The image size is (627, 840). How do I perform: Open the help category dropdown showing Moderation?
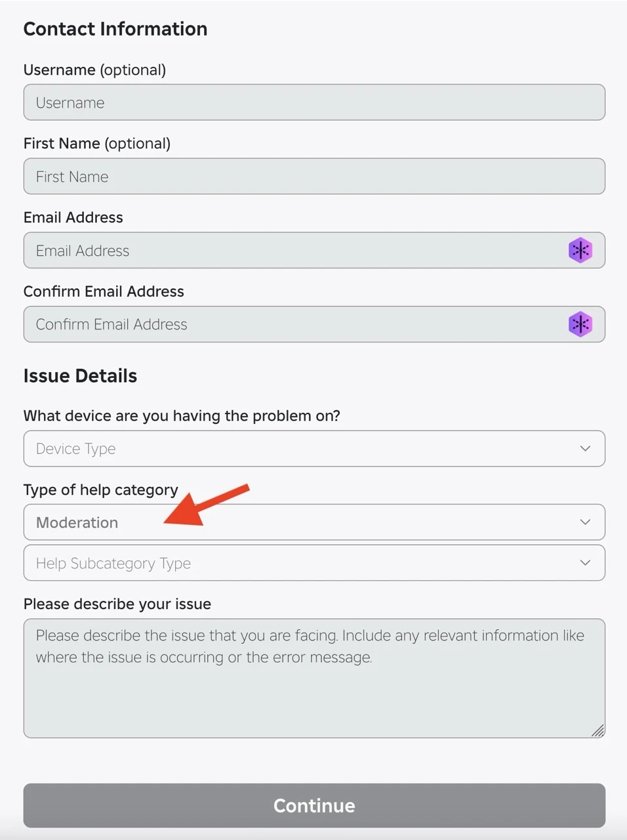tap(314, 522)
